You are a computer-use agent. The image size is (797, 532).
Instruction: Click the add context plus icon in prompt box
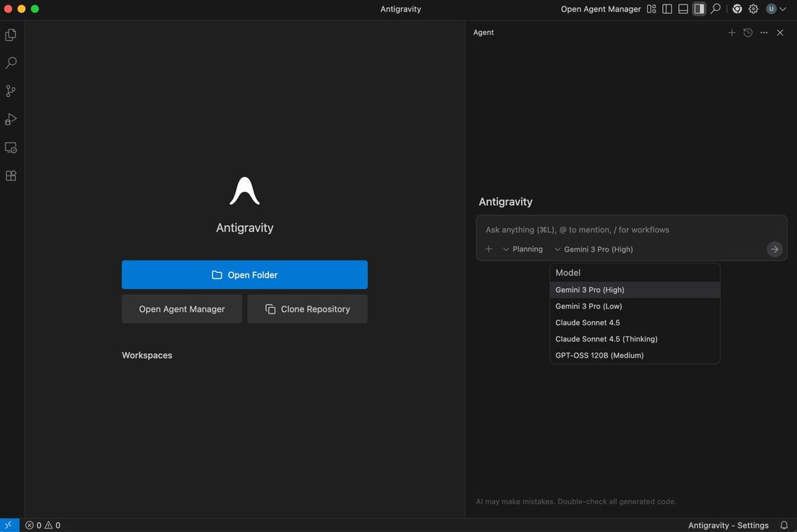pos(489,249)
